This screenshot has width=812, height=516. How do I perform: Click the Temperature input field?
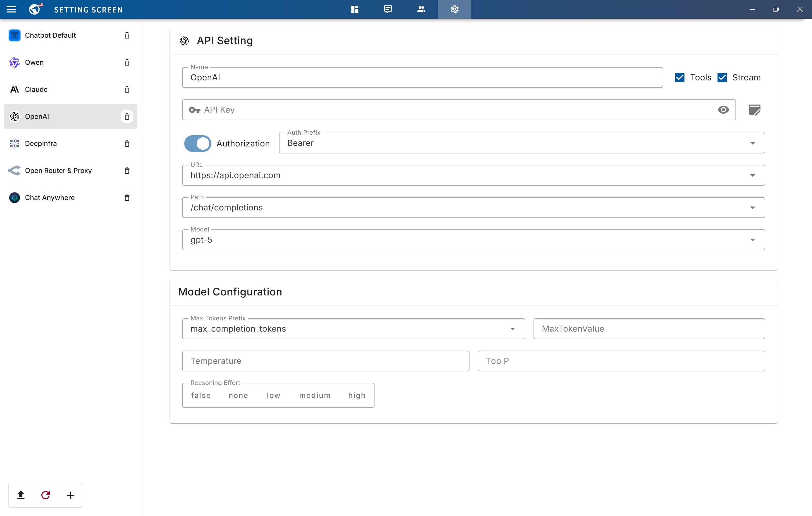325,361
